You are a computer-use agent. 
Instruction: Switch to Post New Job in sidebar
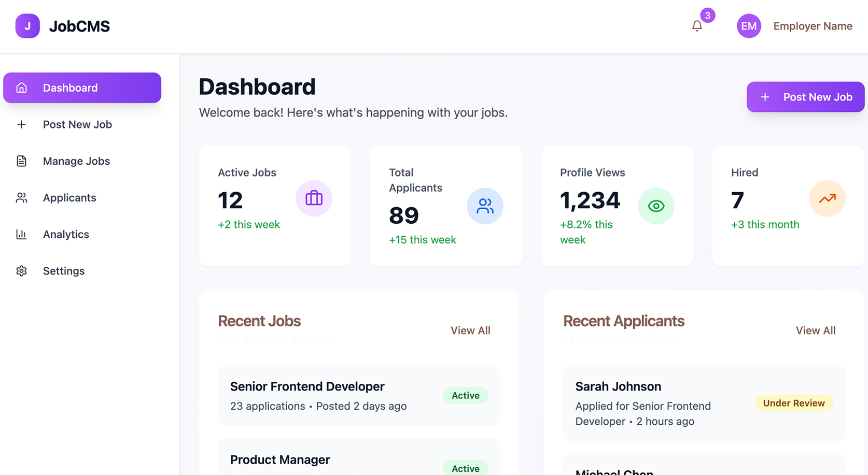click(77, 124)
